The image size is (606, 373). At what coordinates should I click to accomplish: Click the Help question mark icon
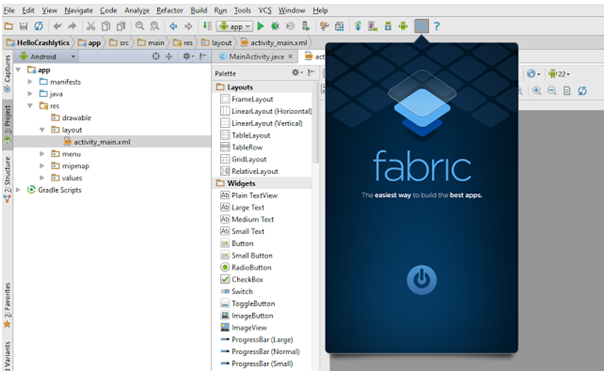[437, 26]
